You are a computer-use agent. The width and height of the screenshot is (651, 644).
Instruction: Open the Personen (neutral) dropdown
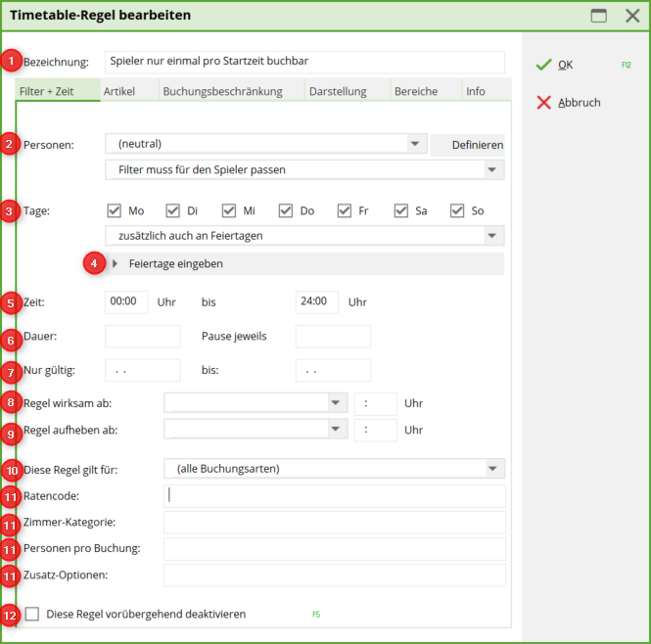416,144
